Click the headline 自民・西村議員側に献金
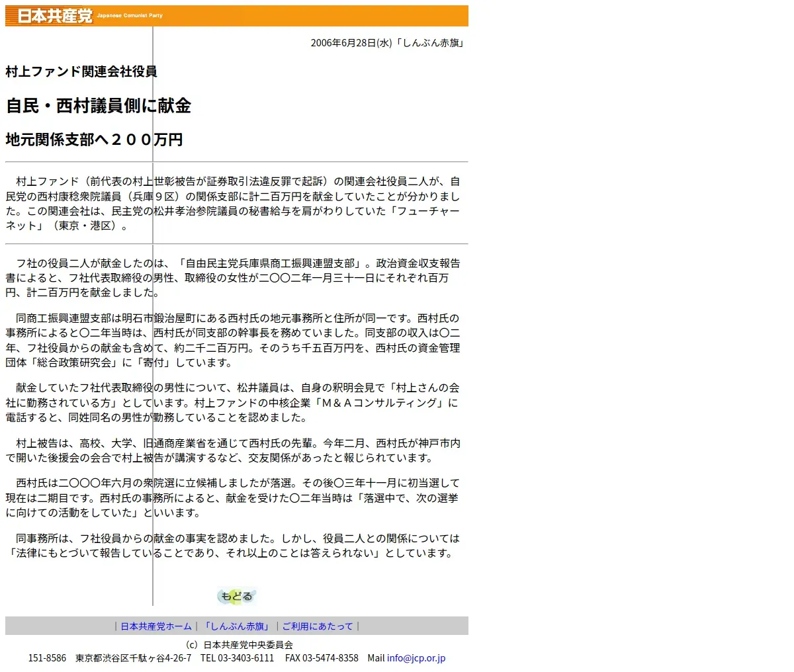 pyautogui.click(x=99, y=106)
